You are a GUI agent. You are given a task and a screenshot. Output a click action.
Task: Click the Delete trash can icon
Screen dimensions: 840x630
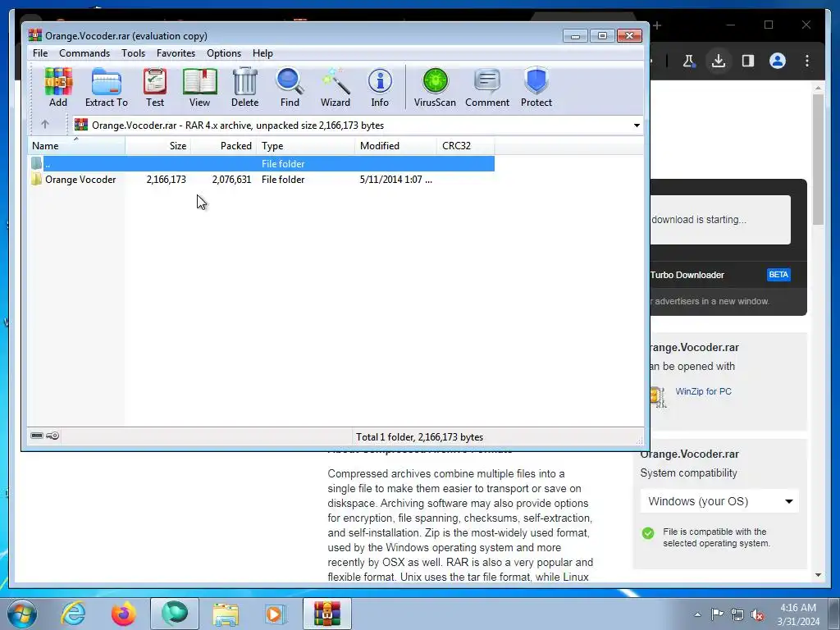coord(244,87)
